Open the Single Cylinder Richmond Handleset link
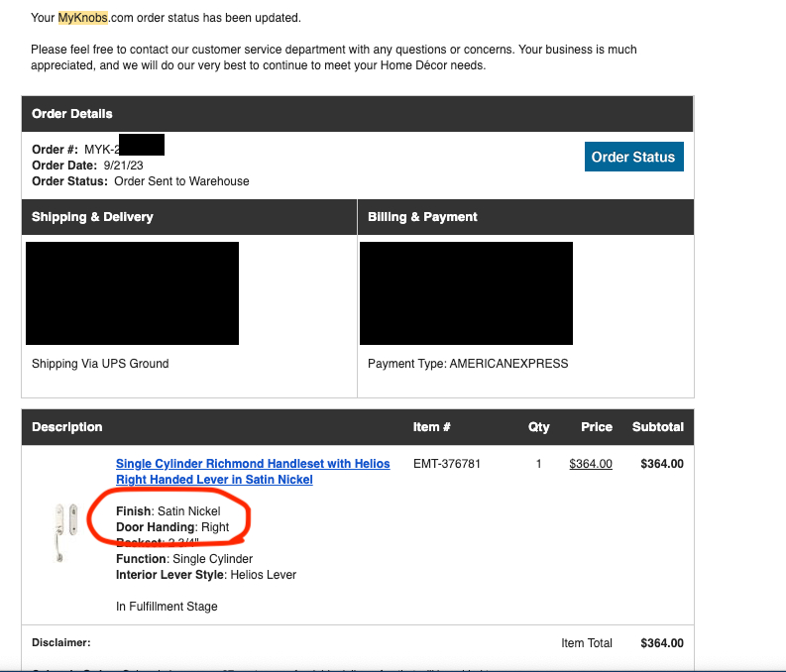This screenshot has height=672, width=786. point(253,472)
